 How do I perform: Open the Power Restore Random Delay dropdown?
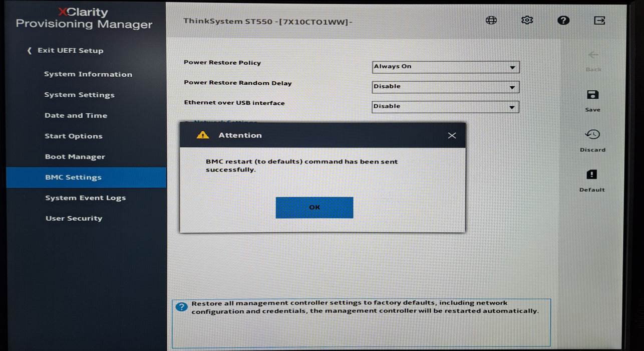(446, 87)
